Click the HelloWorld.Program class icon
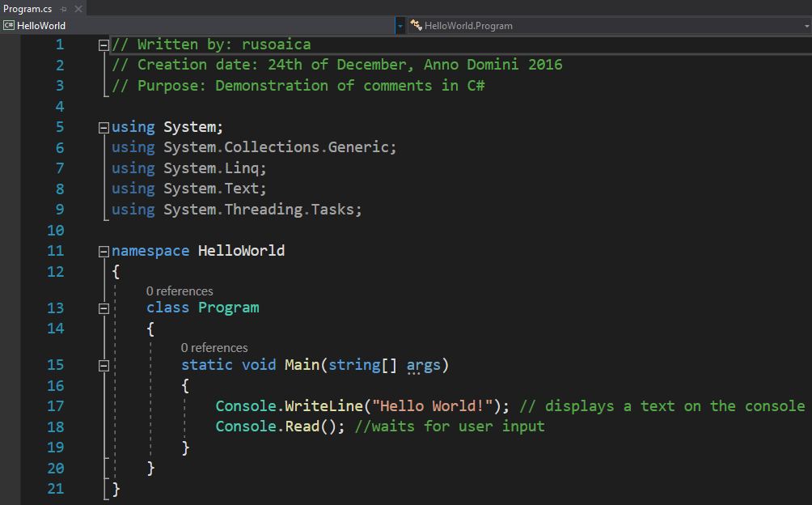 coord(416,25)
